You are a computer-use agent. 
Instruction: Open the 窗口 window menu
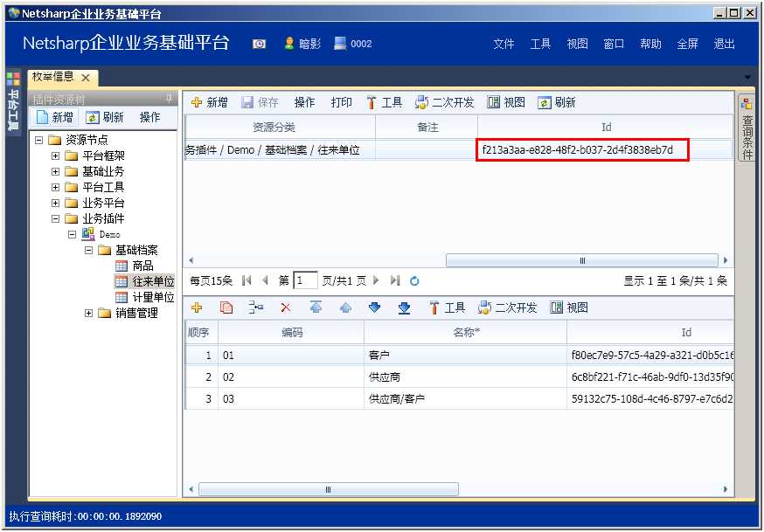pos(614,44)
